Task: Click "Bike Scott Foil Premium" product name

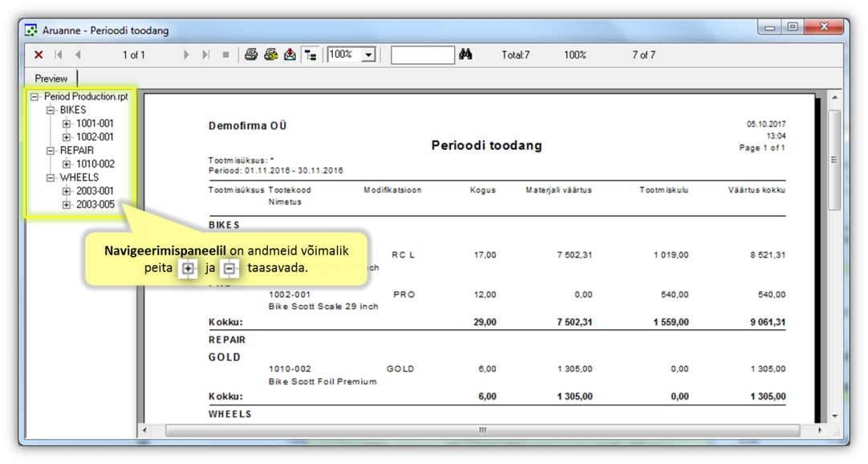Action: pyautogui.click(x=322, y=381)
